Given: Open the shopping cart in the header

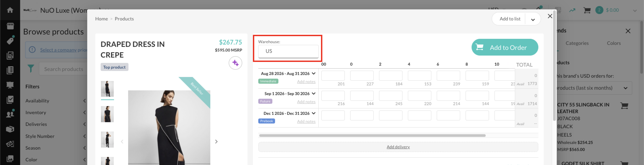Looking at the screenshot, I should click(x=587, y=10).
